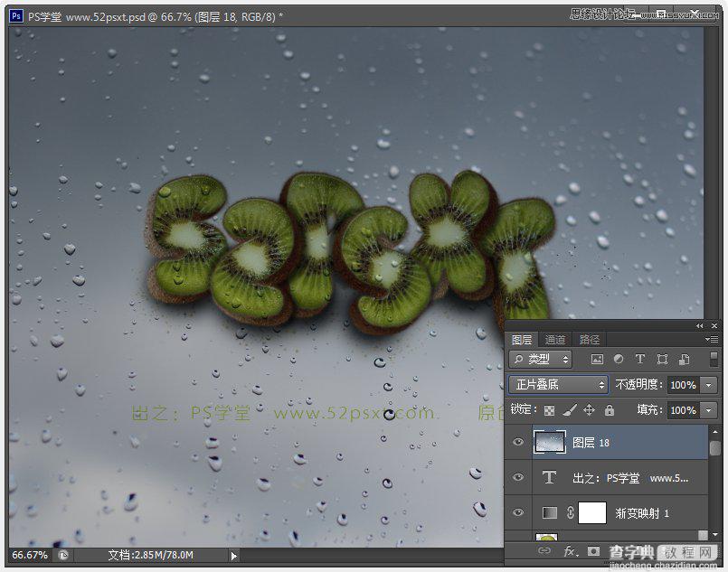Image resolution: width=728 pixels, height=572 pixels.
Task: Toggle lock all padlock icon
Action: point(610,410)
